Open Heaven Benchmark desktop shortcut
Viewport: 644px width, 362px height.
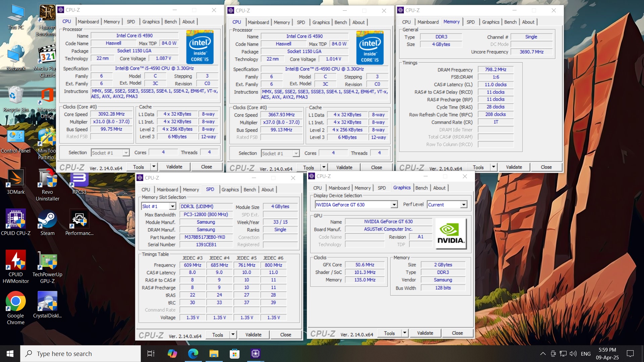coord(47,20)
